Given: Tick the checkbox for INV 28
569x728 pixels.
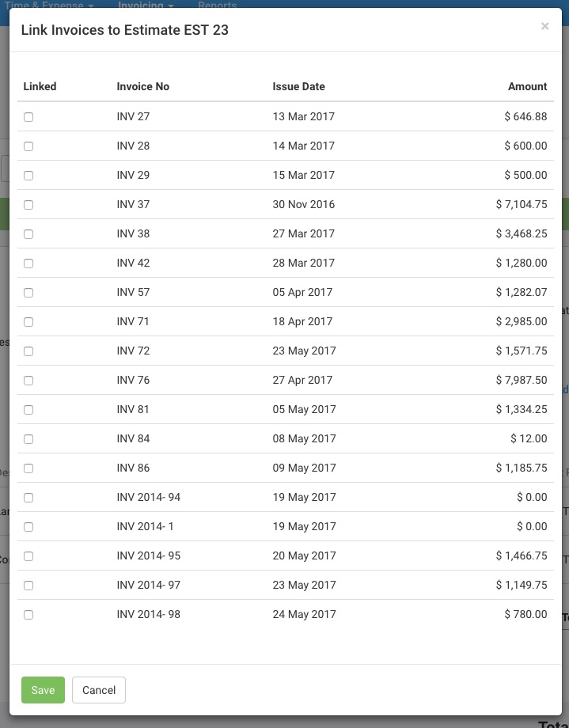Looking at the screenshot, I should pos(28,146).
